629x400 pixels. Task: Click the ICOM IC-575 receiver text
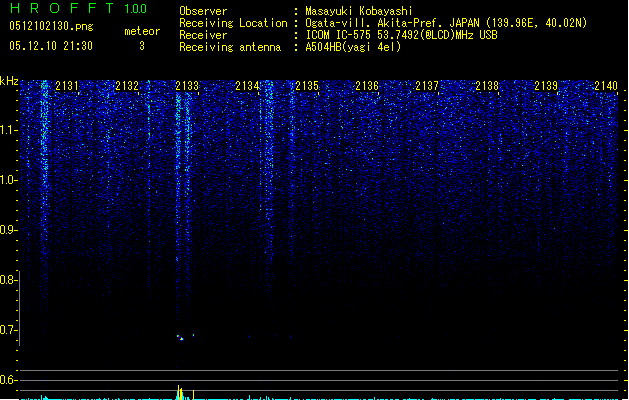tap(401, 35)
